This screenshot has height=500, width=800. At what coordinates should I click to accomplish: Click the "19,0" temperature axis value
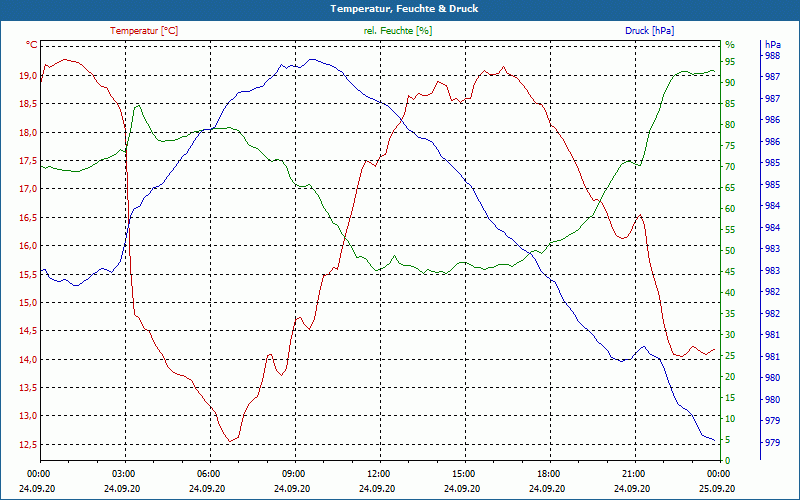point(28,76)
